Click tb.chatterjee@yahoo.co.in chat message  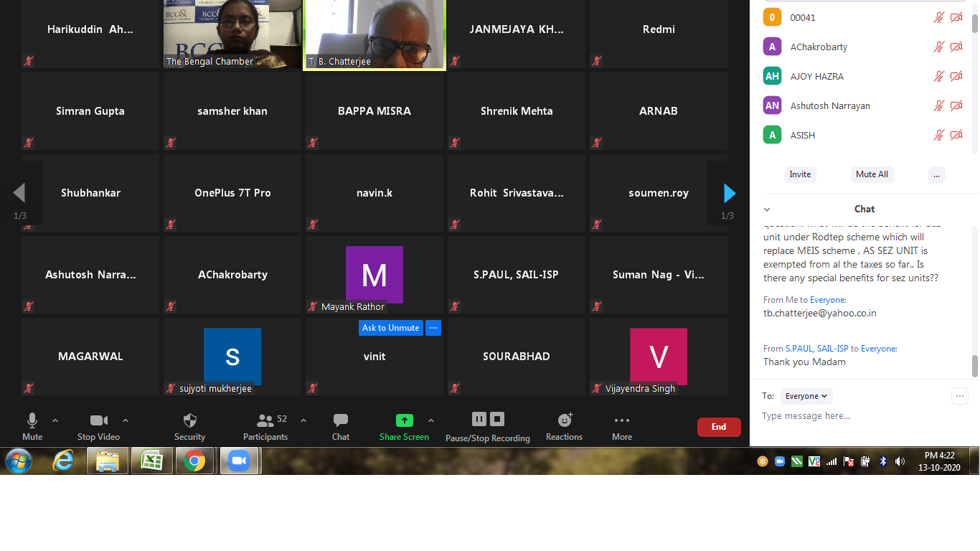point(820,314)
